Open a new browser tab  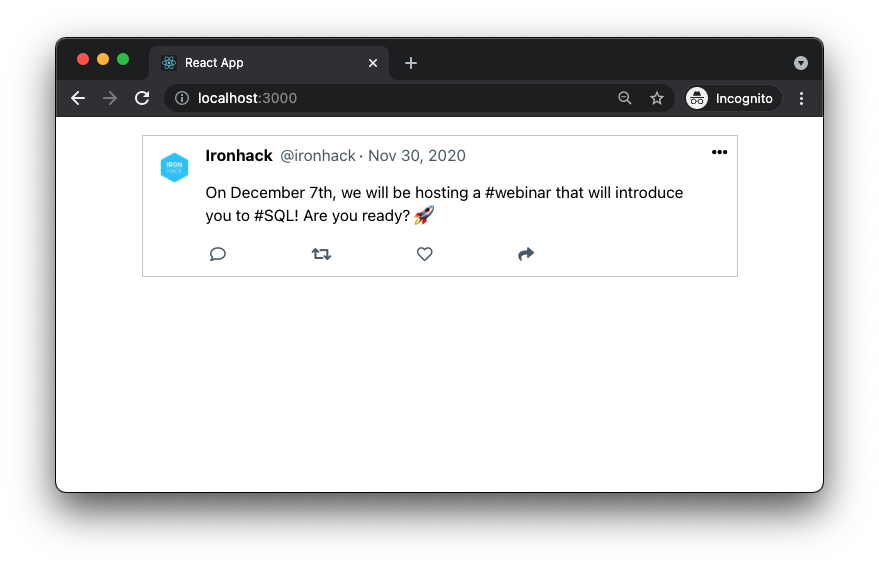point(411,63)
